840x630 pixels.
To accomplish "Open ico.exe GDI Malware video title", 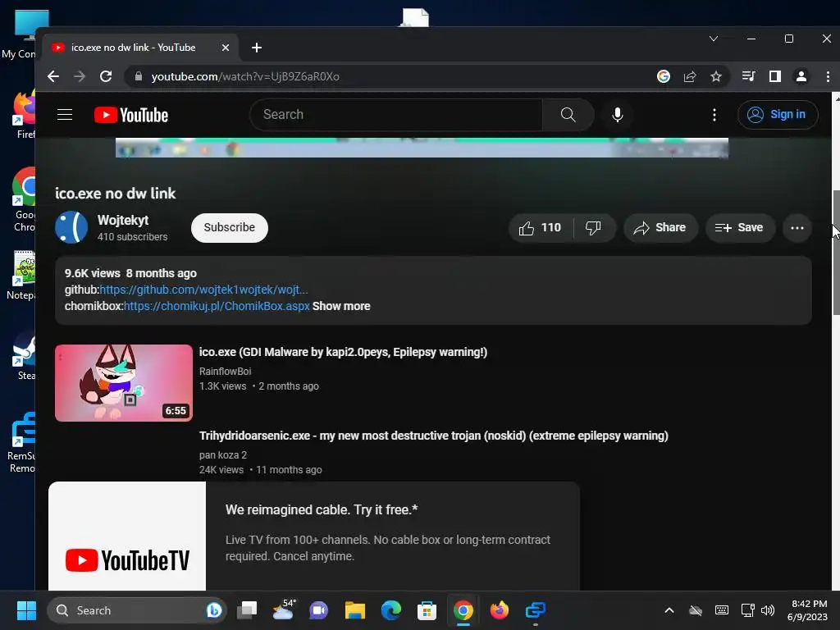I will [343, 352].
